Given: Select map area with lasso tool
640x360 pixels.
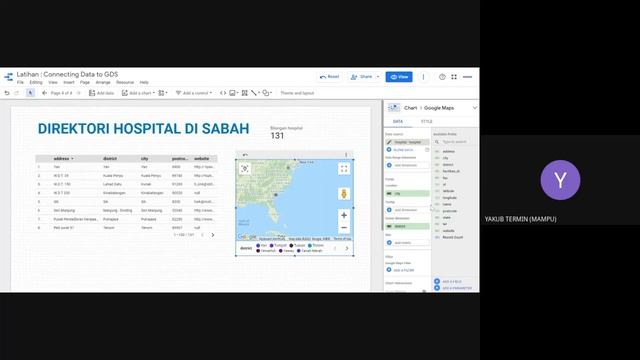Looking at the screenshot, I should (x=245, y=169).
